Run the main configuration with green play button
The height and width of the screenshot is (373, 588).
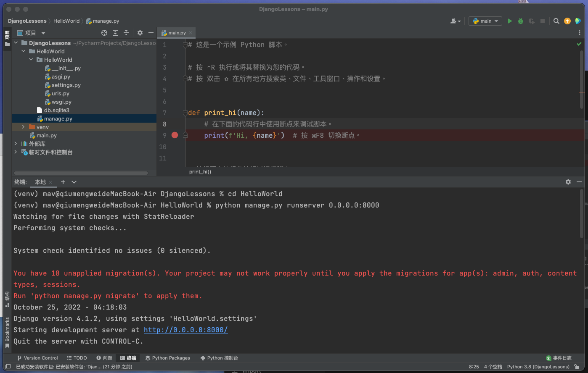click(x=510, y=21)
